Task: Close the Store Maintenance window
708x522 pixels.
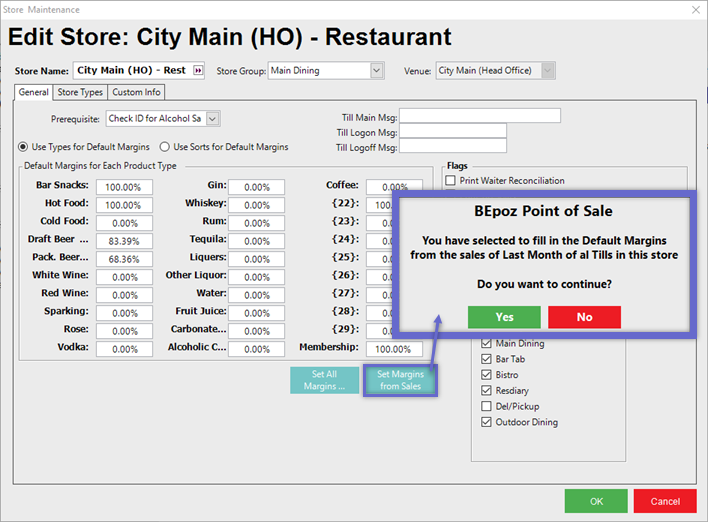Action: [x=696, y=9]
